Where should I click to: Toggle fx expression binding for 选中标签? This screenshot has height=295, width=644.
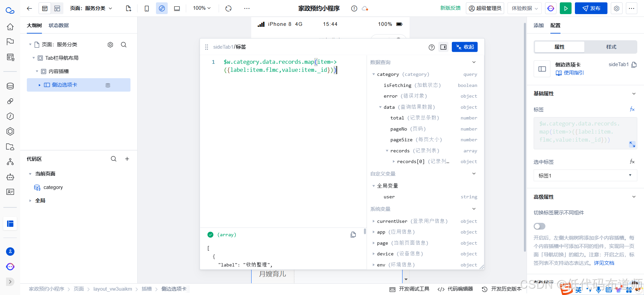pyautogui.click(x=632, y=162)
